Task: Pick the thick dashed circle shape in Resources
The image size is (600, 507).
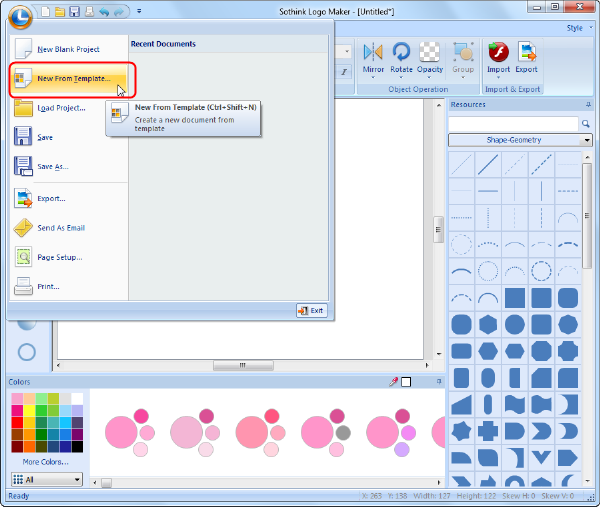Action: point(541,271)
